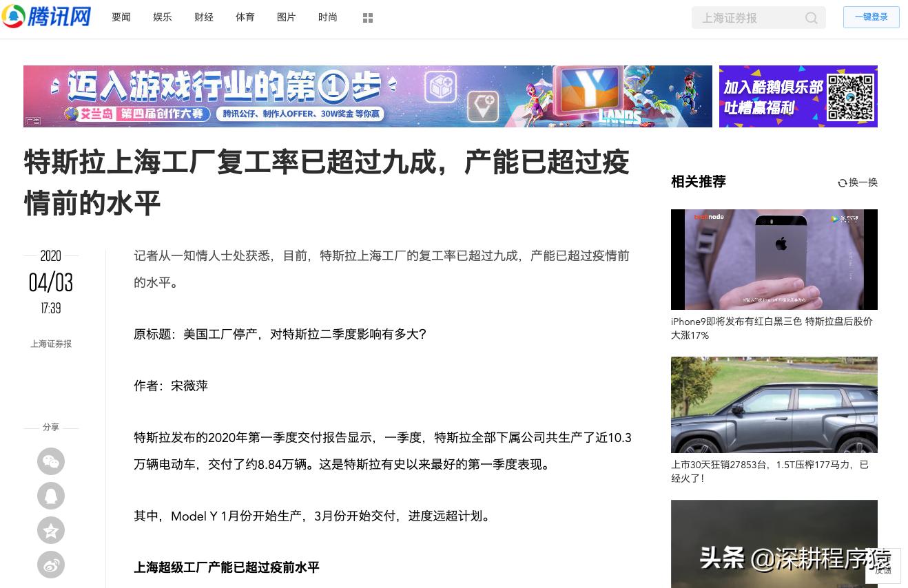Share the article to Qzone
This screenshot has height=588, width=908.
[51, 530]
